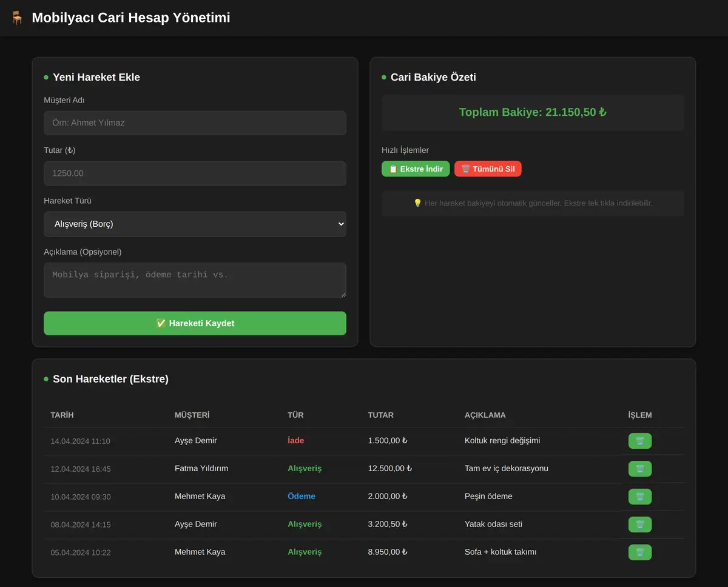The width and height of the screenshot is (728, 587).
Task: Click the Cari Bakiye Özeti heading
Action: click(x=433, y=77)
